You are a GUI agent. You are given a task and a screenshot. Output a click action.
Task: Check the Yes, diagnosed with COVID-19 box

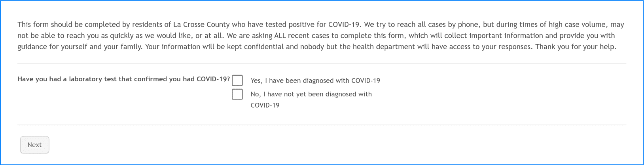pyautogui.click(x=237, y=81)
